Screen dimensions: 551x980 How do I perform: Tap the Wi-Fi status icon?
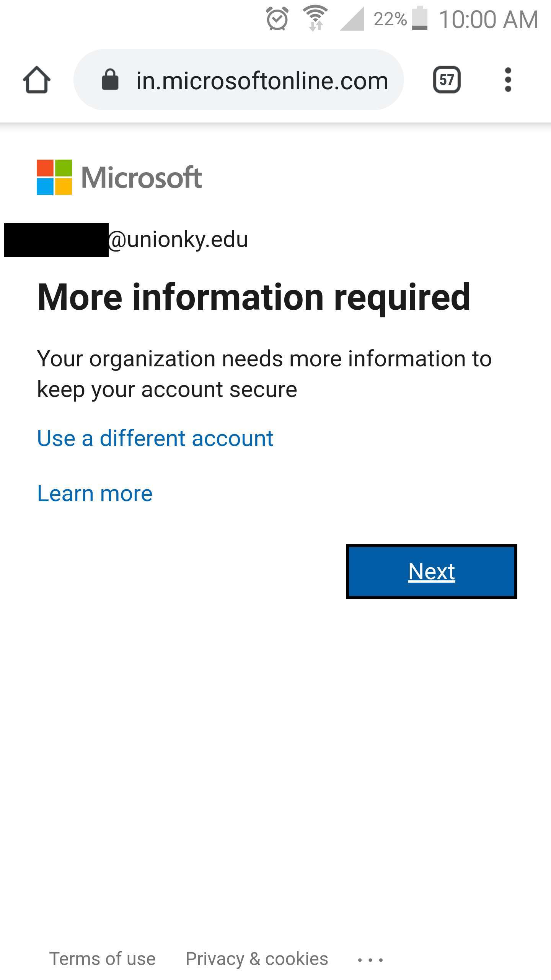[x=315, y=18]
